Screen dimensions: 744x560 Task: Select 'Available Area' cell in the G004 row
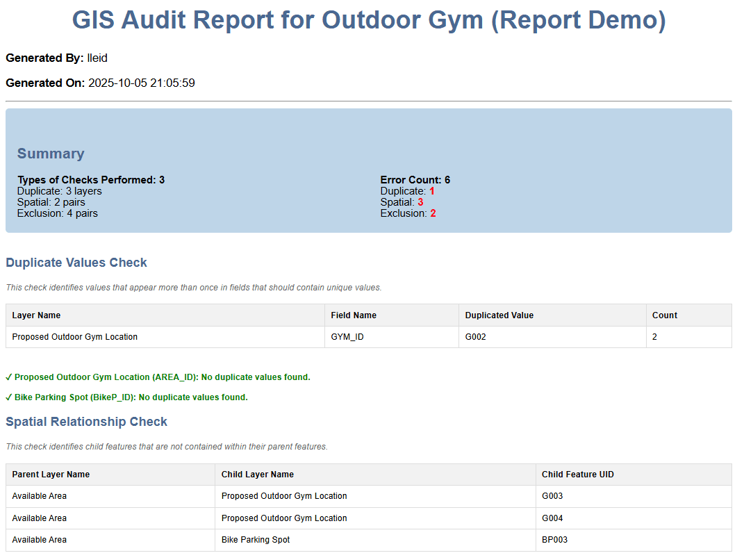pos(110,518)
